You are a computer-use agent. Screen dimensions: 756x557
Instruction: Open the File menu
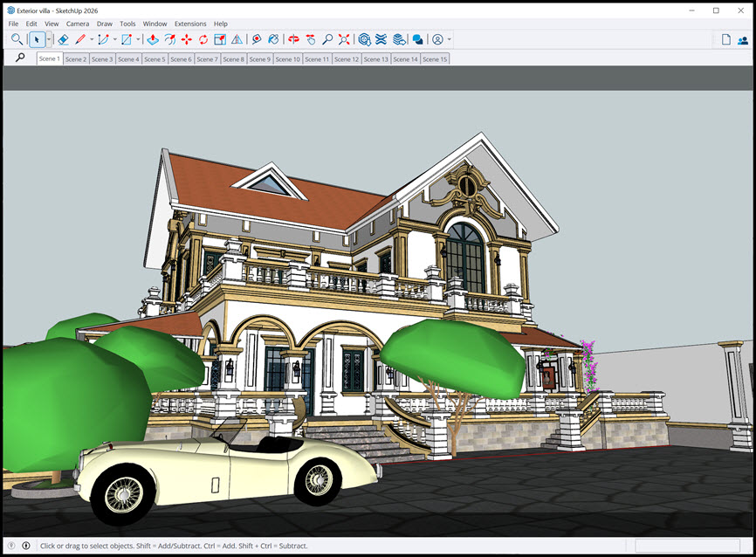tap(13, 24)
